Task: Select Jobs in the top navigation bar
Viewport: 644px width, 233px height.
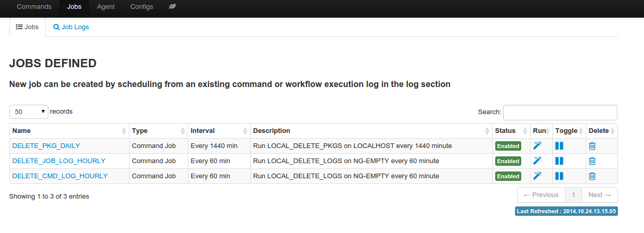Action: click(x=74, y=7)
